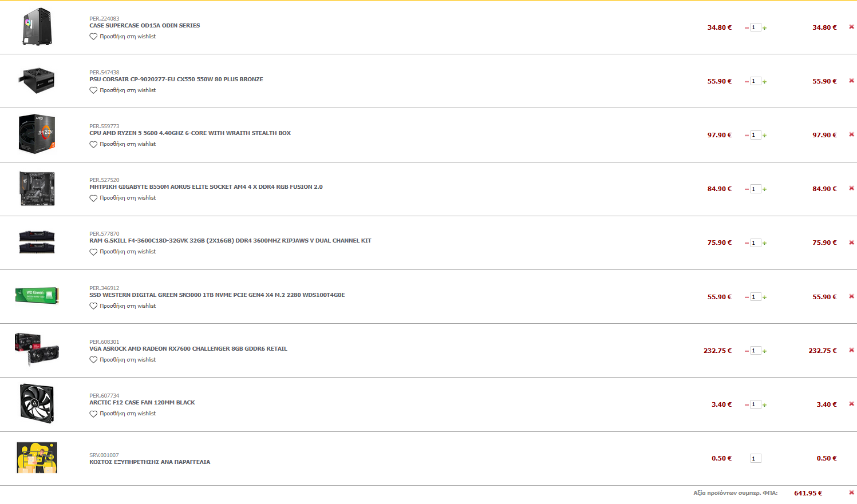Edit quantity field for Ryzen 5 5600 CPU
The image size is (857, 504).
[x=756, y=135]
